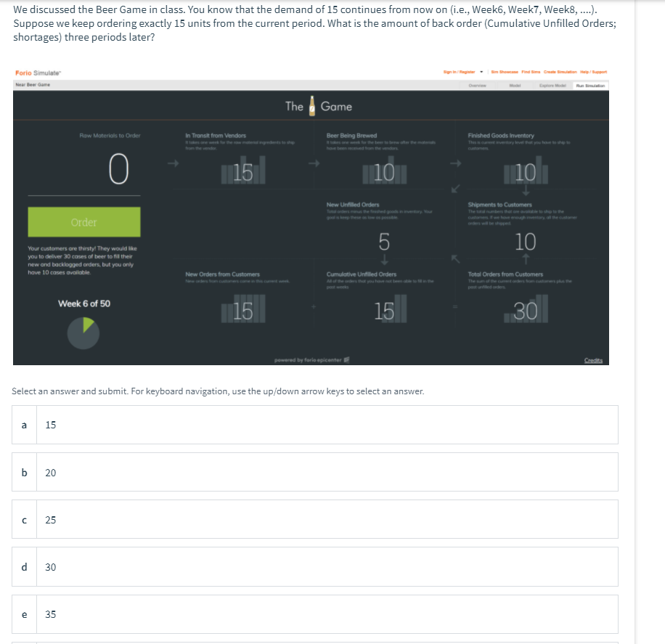
Task: Click the Raw Materials to Order value 0
Action: [x=118, y=169]
